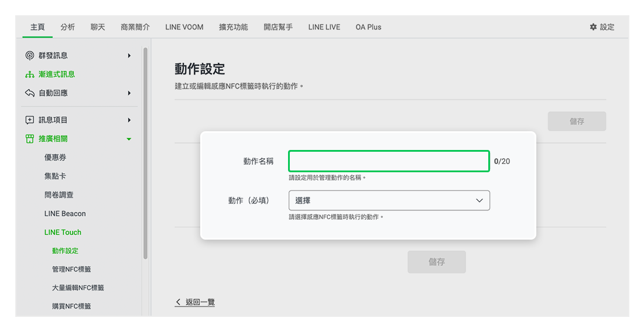This screenshot has width=644, height=331.
Task: Open 大量編輯NFC標籤 in the sidebar
Action: click(x=78, y=288)
